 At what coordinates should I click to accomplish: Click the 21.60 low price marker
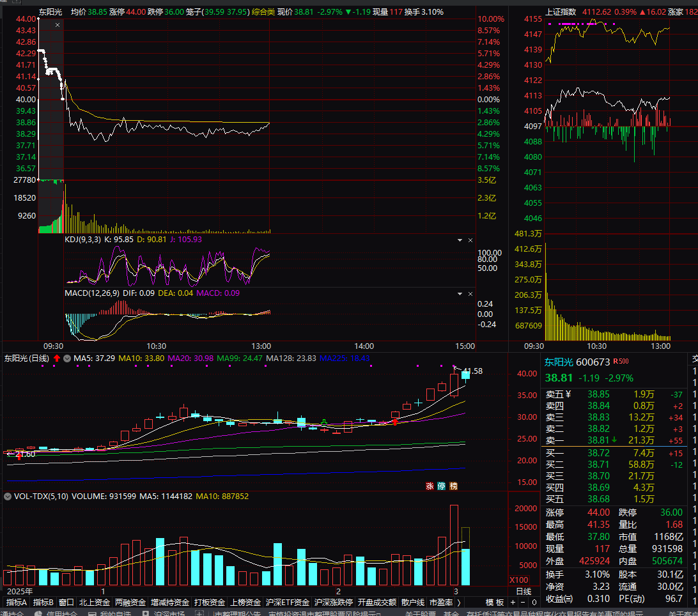tap(25, 454)
